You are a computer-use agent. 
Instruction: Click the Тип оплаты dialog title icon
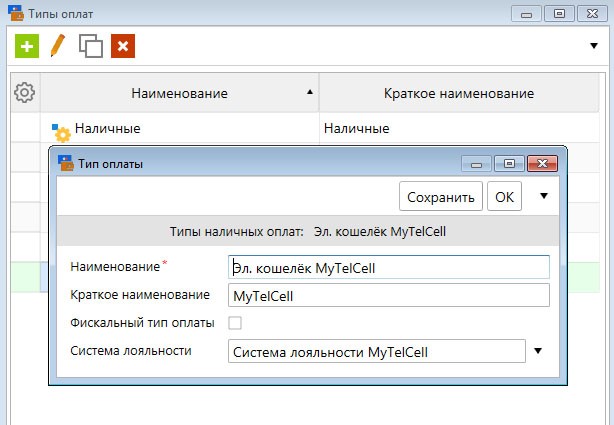tap(65, 163)
